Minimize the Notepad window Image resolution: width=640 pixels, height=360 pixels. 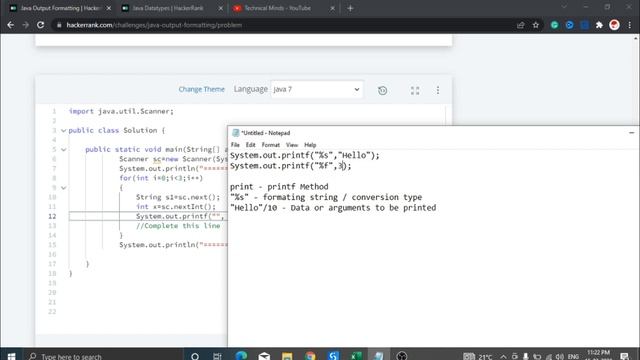point(631,133)
